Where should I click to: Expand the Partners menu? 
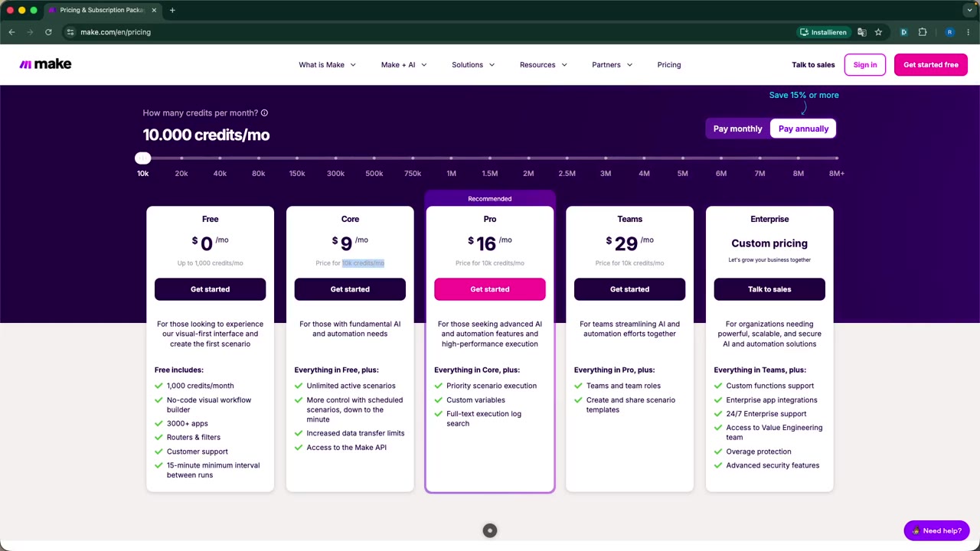click(x=612, y=65)
